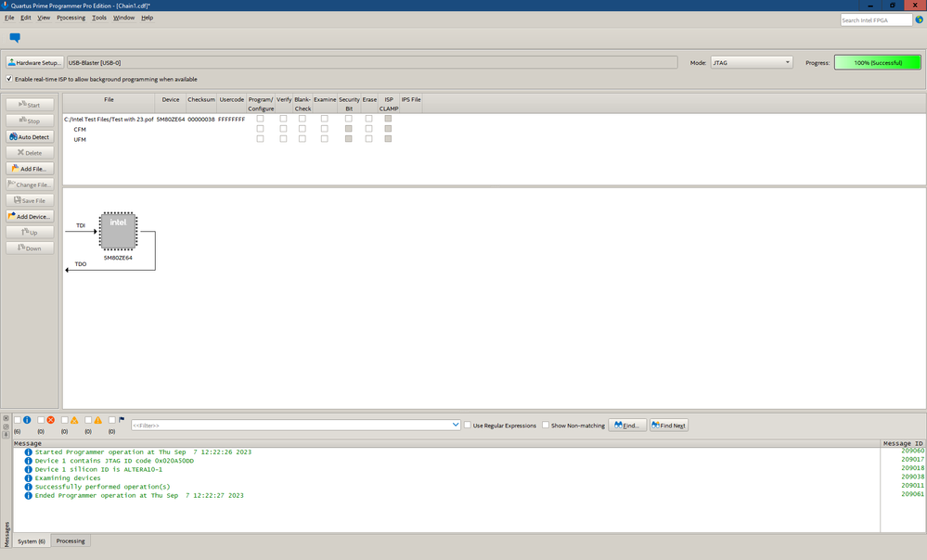This screenshot has width=927, height=560.
Task: Click the 100% Successful progress bar
Action: 876,63
